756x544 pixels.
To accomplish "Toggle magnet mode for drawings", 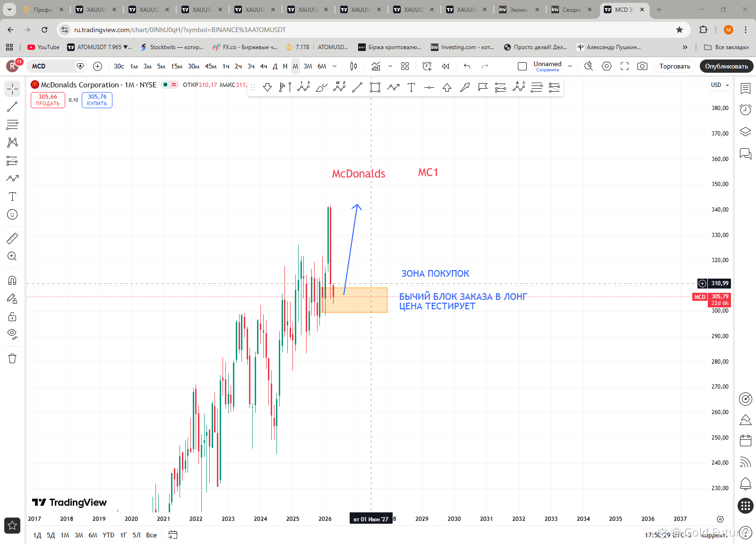I will (x=12, y=280).
